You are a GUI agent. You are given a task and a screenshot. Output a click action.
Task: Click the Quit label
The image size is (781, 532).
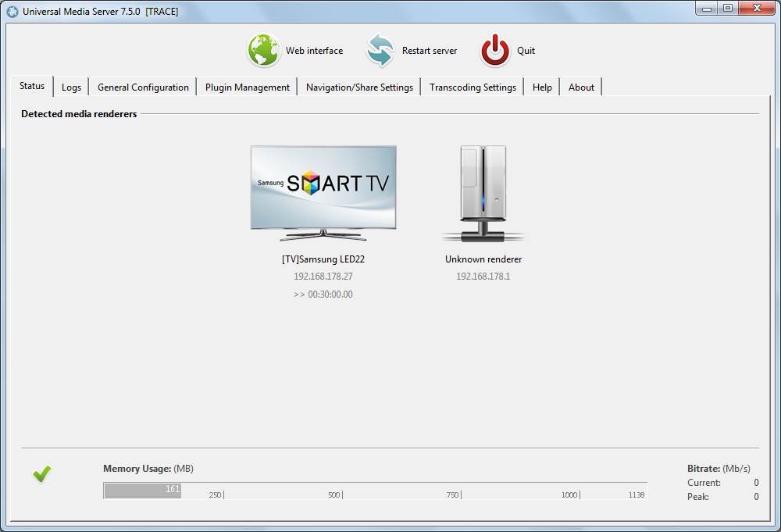point(526,50)
